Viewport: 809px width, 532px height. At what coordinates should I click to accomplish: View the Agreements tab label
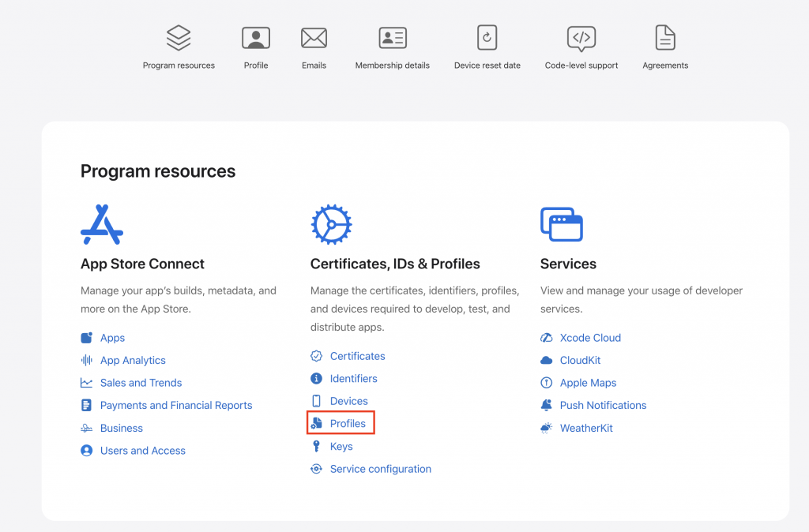coord(665,66)
